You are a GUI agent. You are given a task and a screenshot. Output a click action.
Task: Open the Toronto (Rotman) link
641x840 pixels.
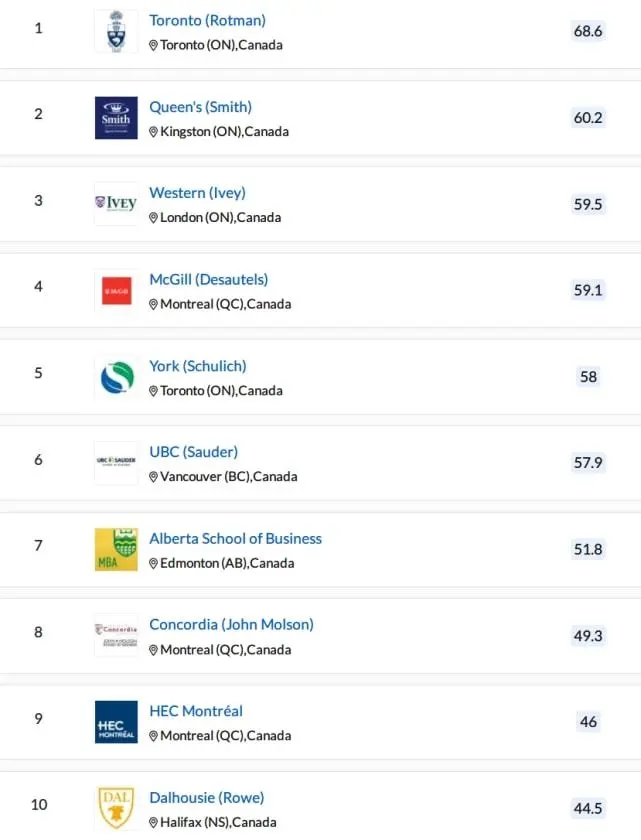pos(207,20)
